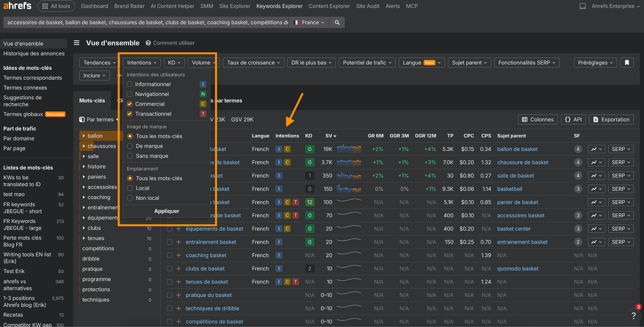
Task: Click the bookmark save-filter icon
Action: (627, 63)
